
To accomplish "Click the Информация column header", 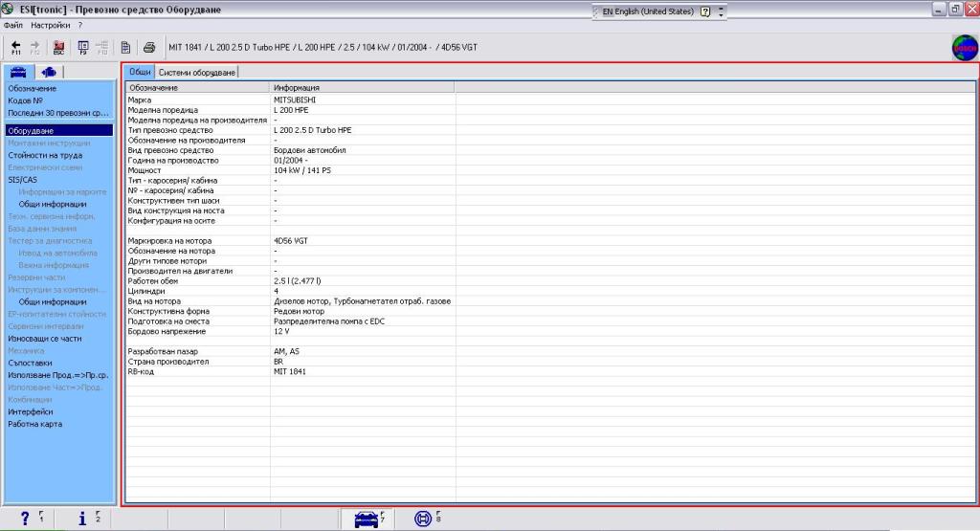I will pos(363,88).
